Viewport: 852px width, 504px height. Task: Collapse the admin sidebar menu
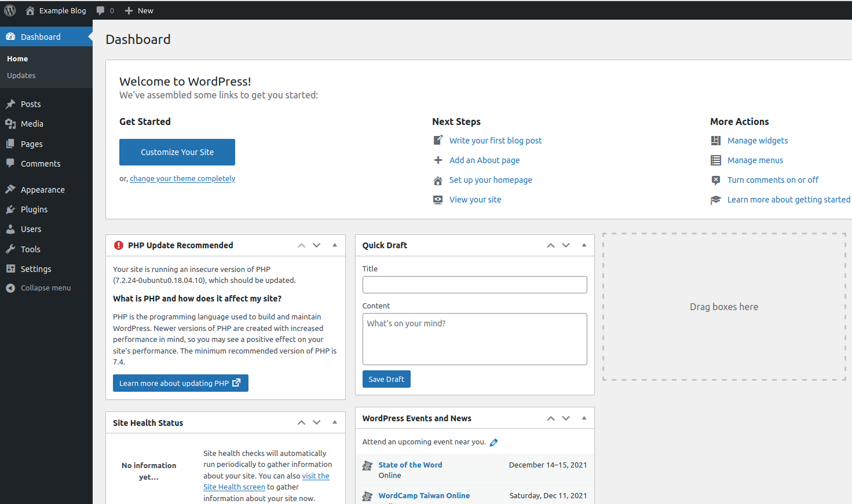pyautogui.click(x=38, y=288)
